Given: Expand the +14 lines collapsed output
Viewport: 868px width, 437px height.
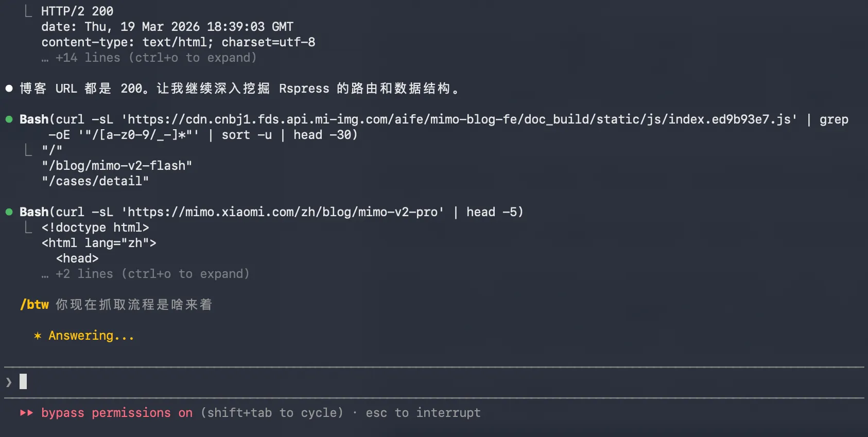Looking at the screenshot, I should (155, 58).
